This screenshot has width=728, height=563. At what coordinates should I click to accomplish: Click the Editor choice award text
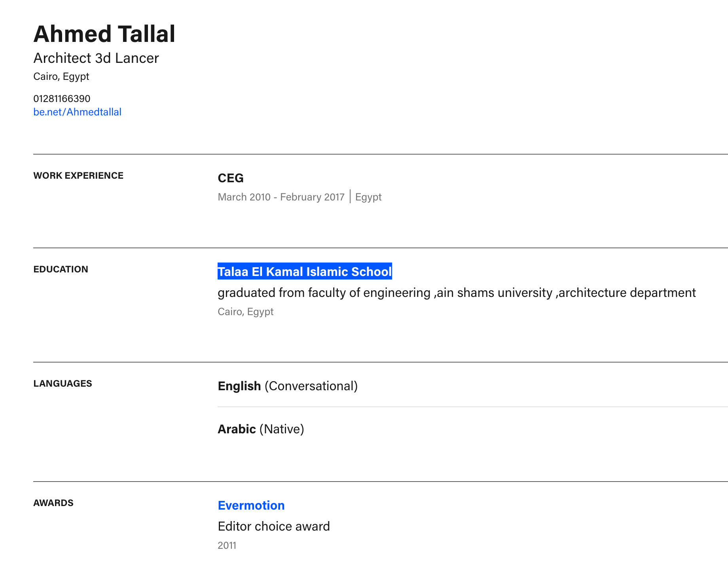pos(274,526)
